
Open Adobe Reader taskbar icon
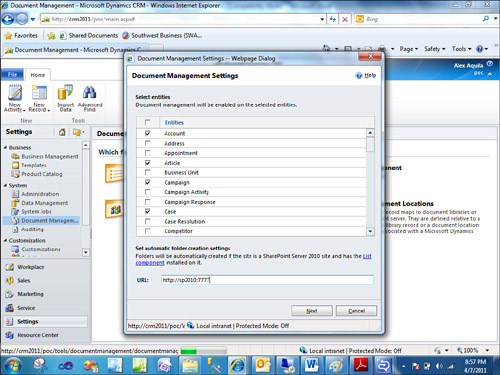pyautogui.click(x=361, y=365)
